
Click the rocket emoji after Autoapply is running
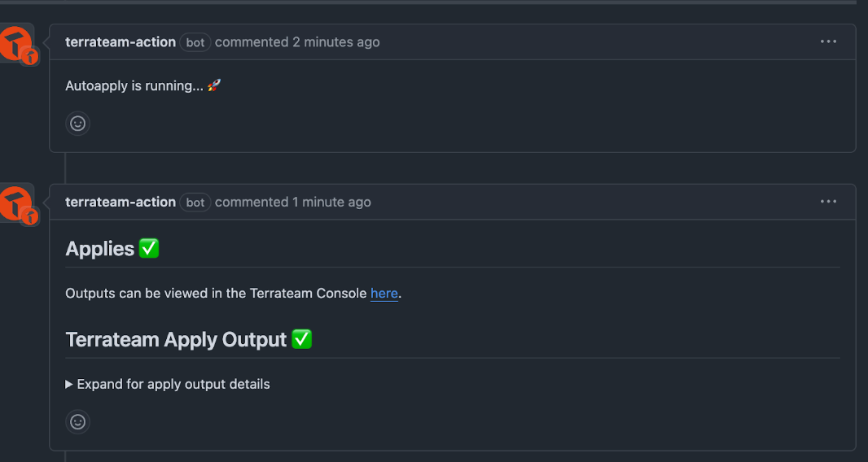214,85
